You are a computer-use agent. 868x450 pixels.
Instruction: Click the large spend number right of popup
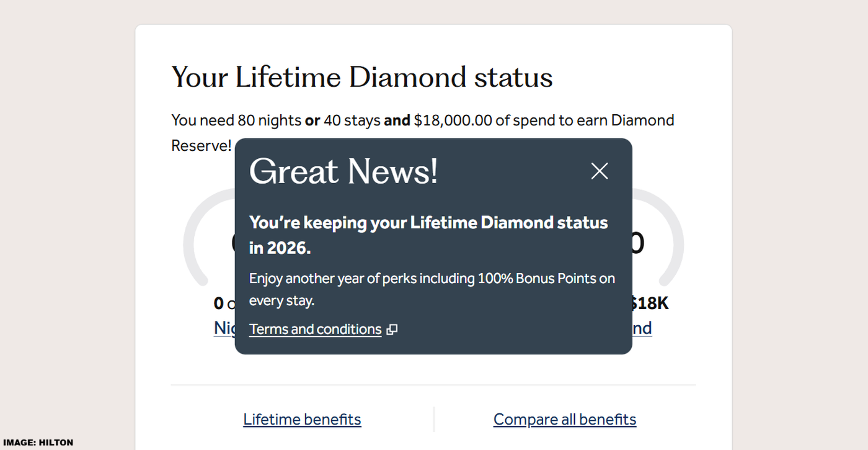pos(639,243)
